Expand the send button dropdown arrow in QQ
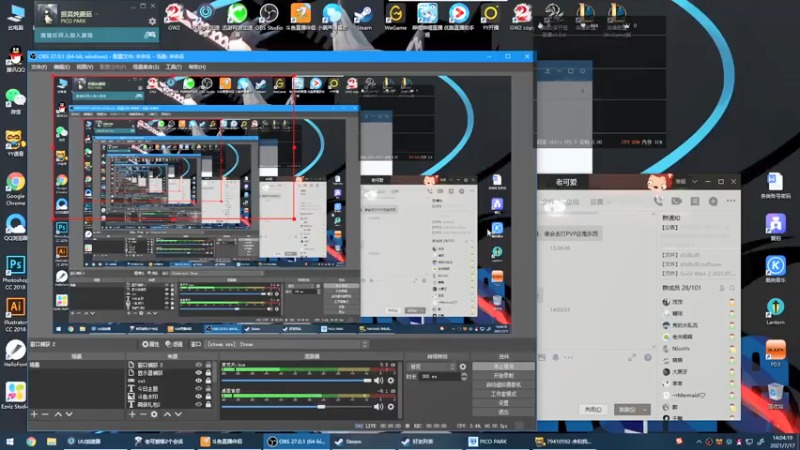This screenshot has width=800, height=450. point(645,410)
